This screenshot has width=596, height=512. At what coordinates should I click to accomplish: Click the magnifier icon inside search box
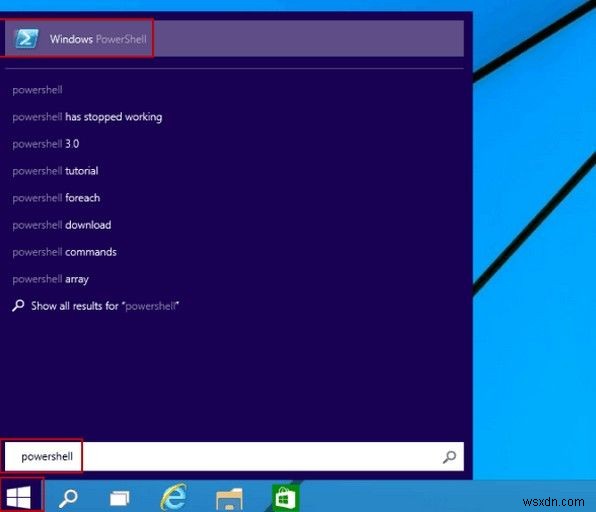point(449,457)
